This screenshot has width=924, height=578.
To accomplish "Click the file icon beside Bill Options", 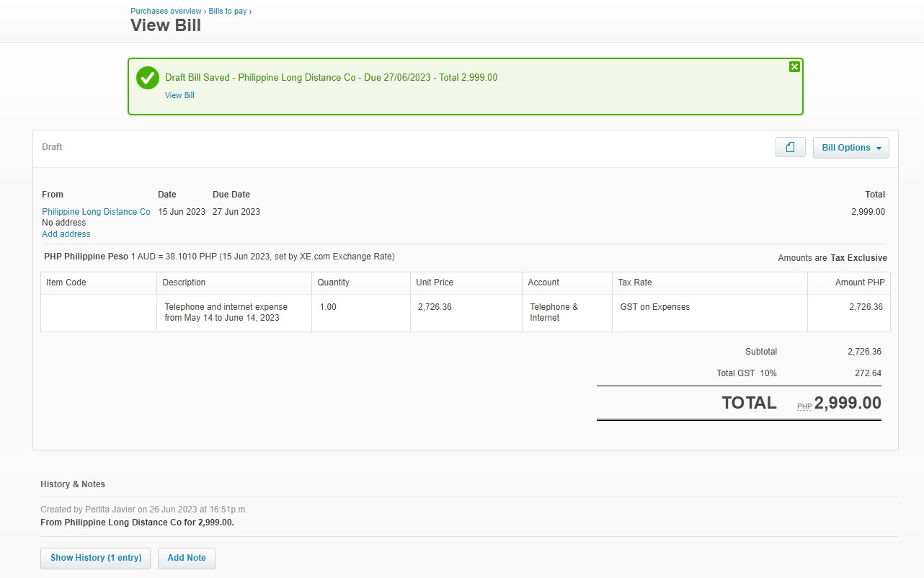I will (x=790, y=148).
